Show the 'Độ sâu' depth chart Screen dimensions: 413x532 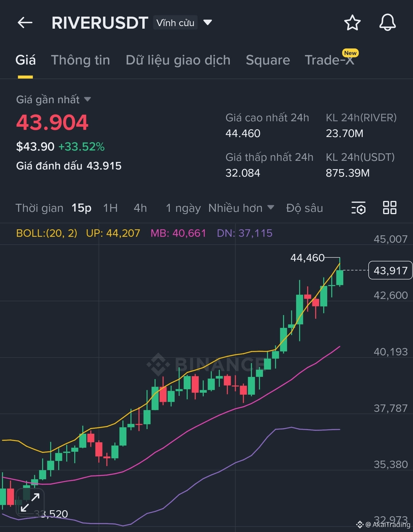(305, 208)
